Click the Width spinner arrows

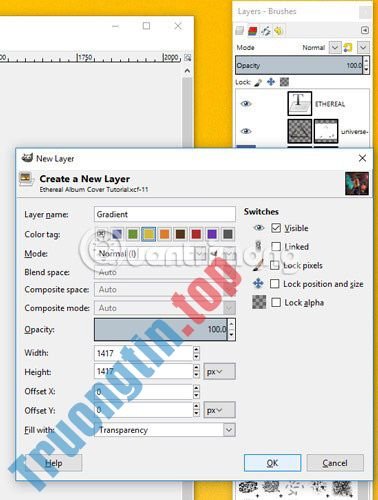pos(196,353)
